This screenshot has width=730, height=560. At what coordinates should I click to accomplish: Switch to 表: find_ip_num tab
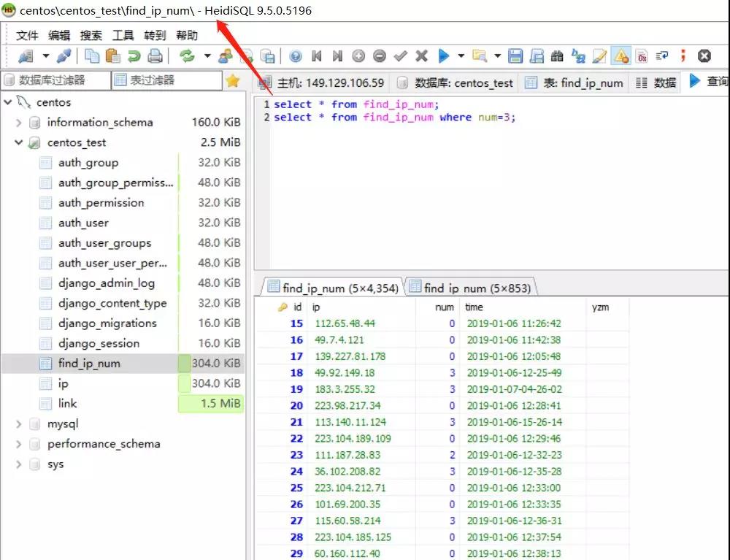[x=574, y=83]
